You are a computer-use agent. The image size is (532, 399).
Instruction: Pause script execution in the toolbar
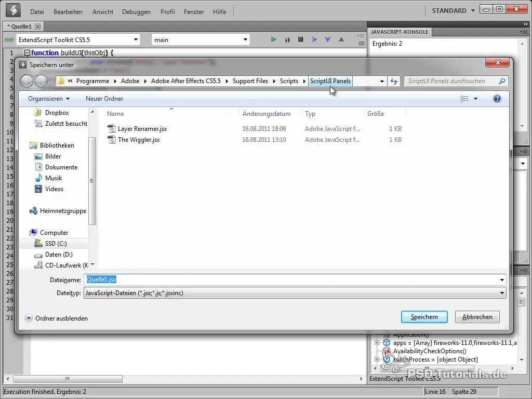(x=287, y=39)
